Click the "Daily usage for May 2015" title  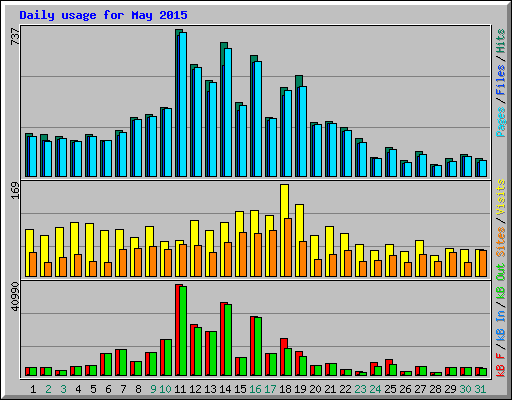tap(103, 15)
